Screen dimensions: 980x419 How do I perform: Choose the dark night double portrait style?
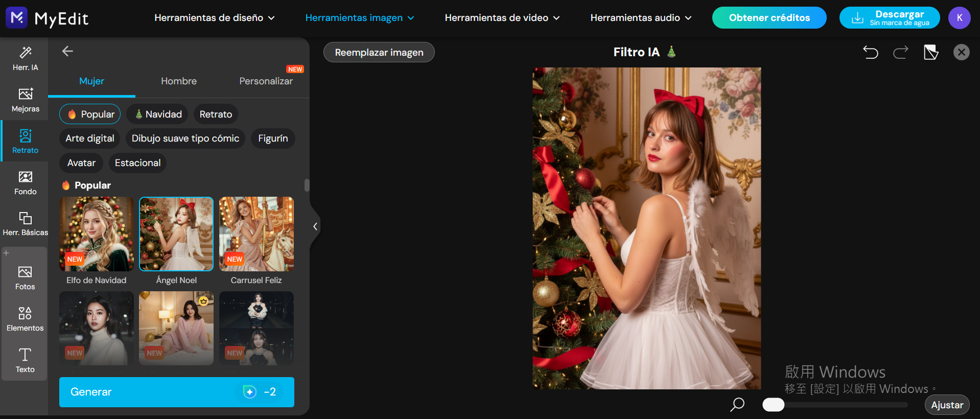coord(256,328)
